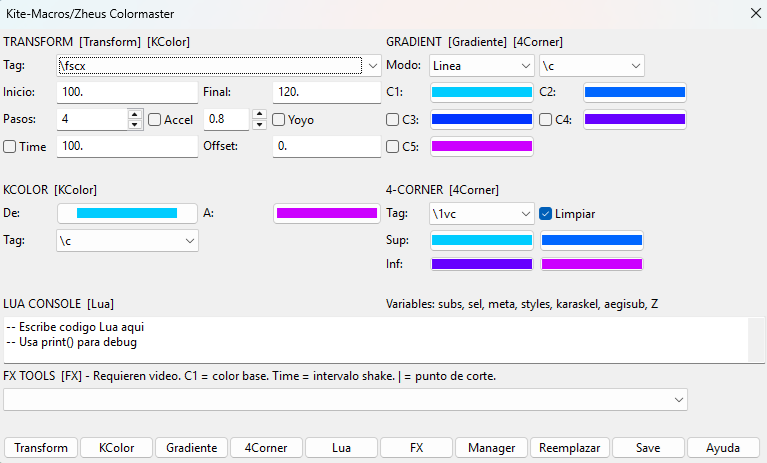The image size is (767, 463).
Task: Pick the C1 cyan gradient color
Action: coord(482,92)
